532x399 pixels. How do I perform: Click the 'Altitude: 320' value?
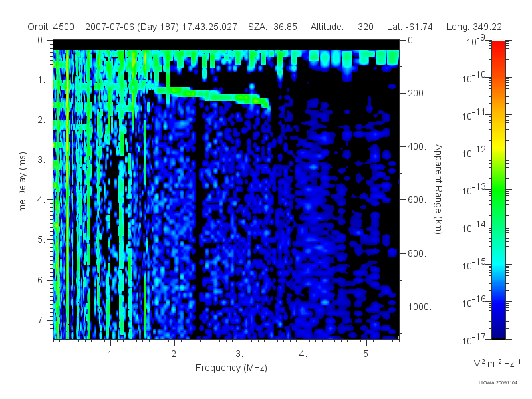pyautogui.click(x=342, y=27)
